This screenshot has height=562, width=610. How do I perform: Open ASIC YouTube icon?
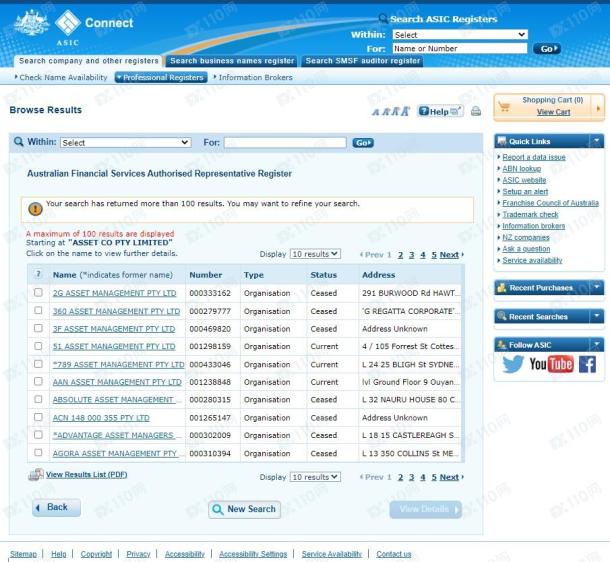[x=552, y=364]
